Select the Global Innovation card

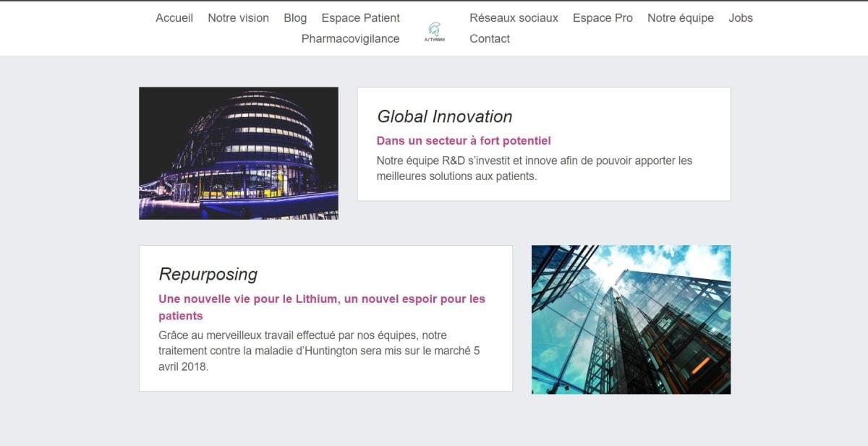coord(542,142)
